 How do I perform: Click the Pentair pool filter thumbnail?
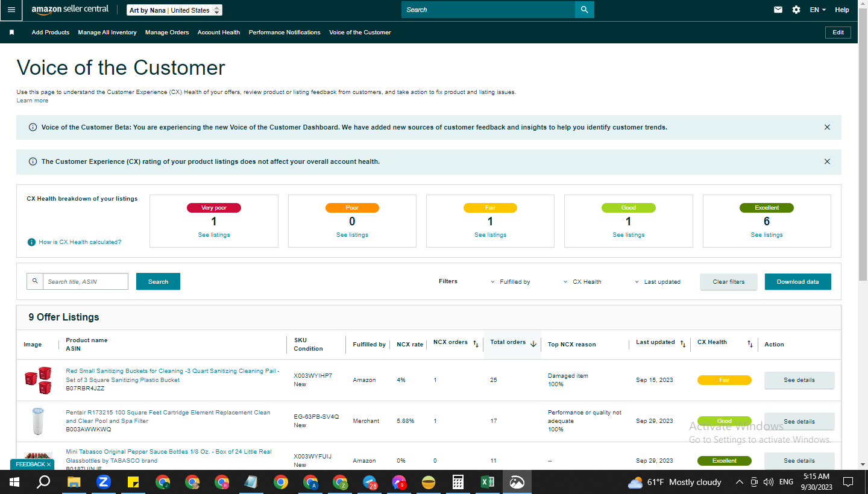37,421
